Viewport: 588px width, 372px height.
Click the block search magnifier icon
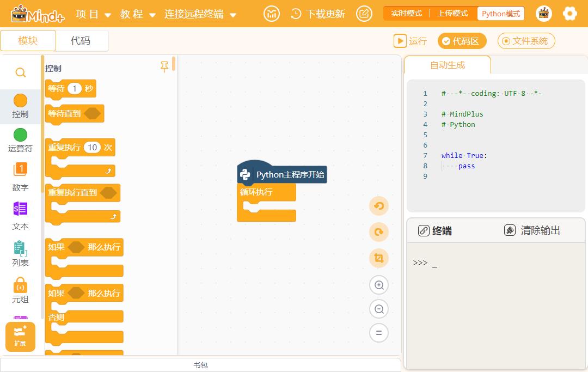[x=21, y=72]
